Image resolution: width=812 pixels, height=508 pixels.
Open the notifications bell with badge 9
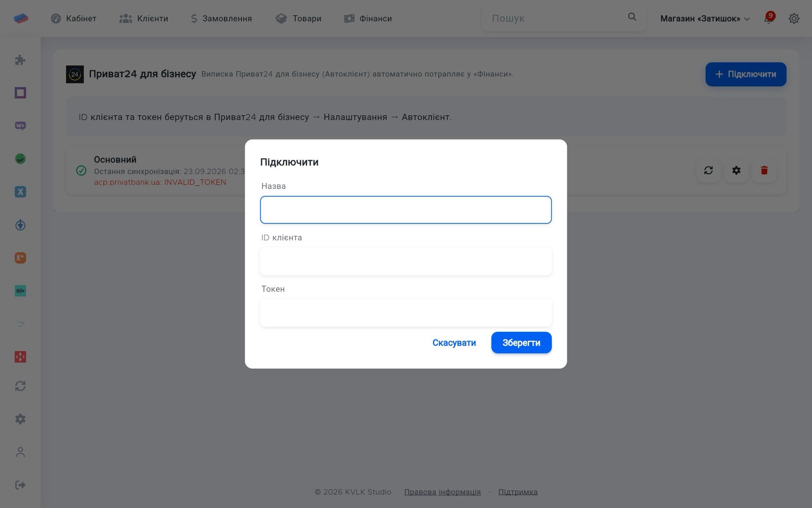point(769,18)
